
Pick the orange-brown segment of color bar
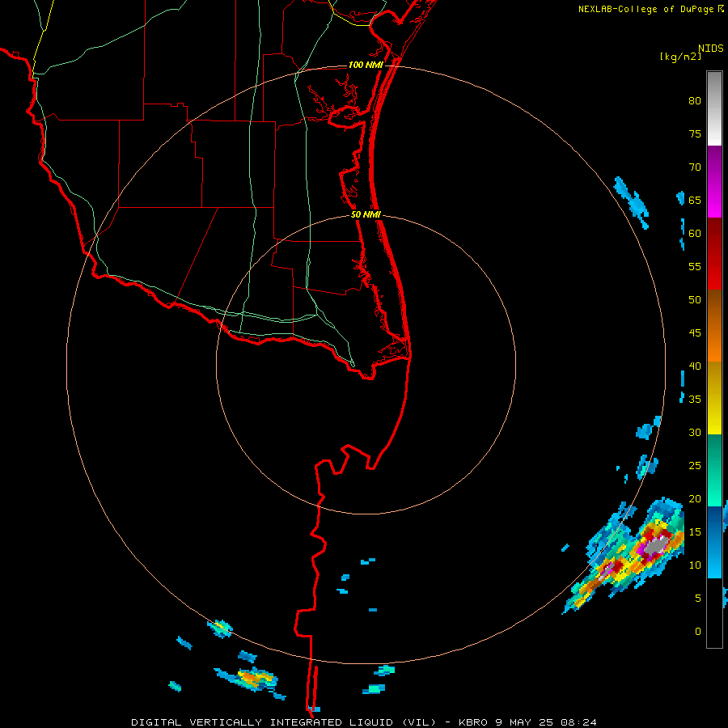point(714,325)
